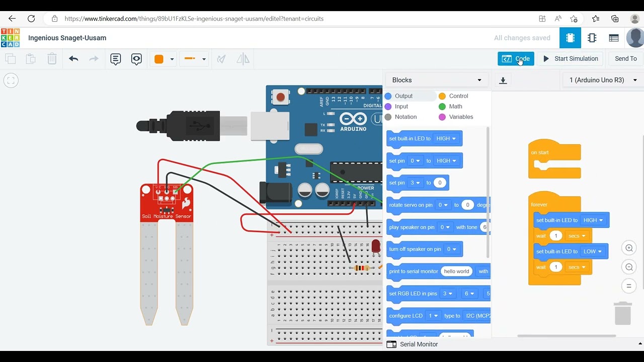Reset code blocks zoom
Screen dimensions: 644x362
coord(629,286)
